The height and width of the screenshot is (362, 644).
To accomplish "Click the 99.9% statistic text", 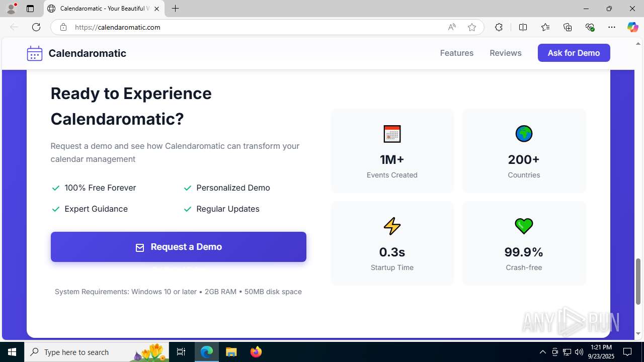I will tap(524, 252).
